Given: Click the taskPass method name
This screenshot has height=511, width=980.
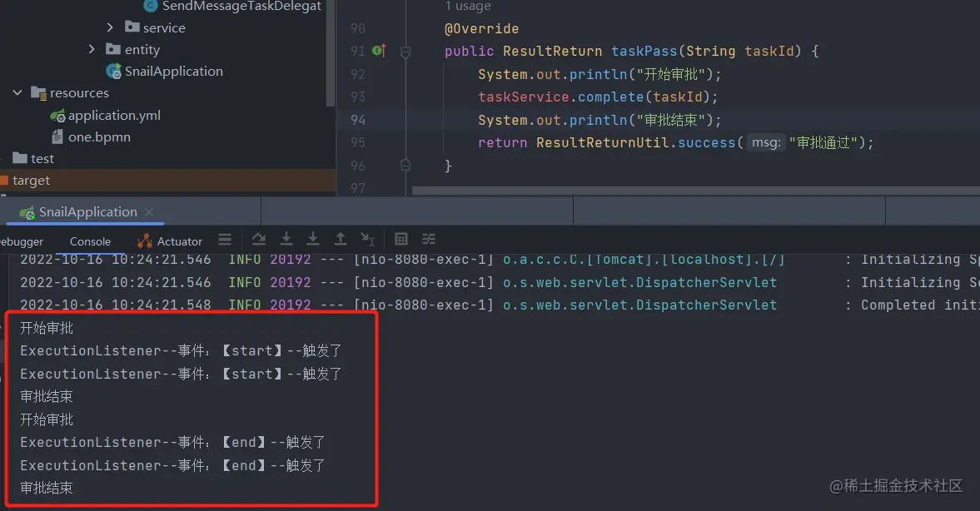Looking at the screenshot, I should 644,52.
